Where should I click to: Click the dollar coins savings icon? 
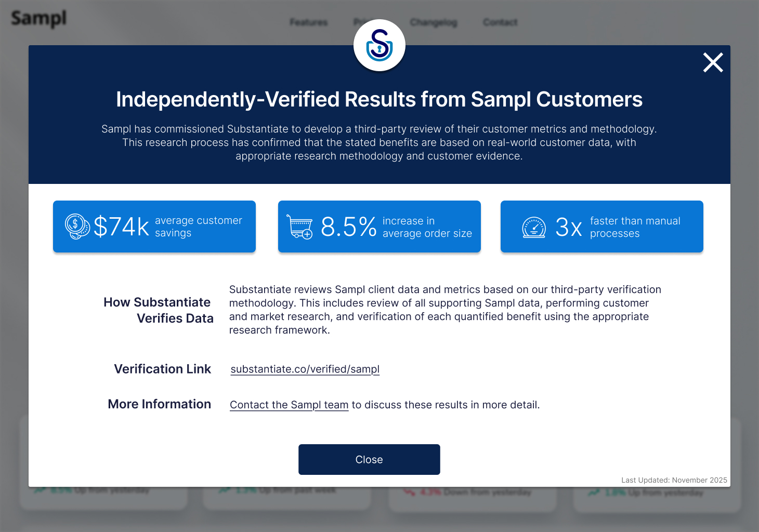click(77, 227)
